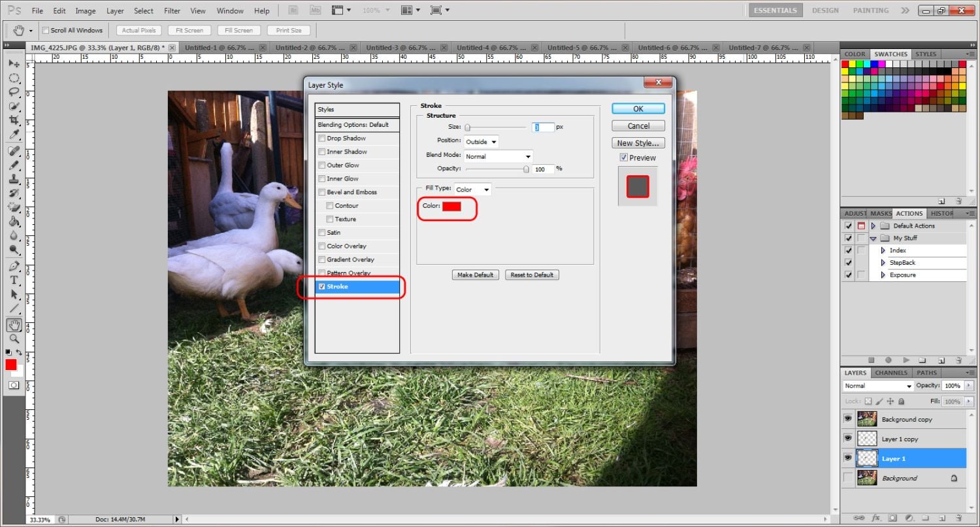Screen dimensions: 980x527
Task: Select the Eyedropper tool
Action: (14, 135)
